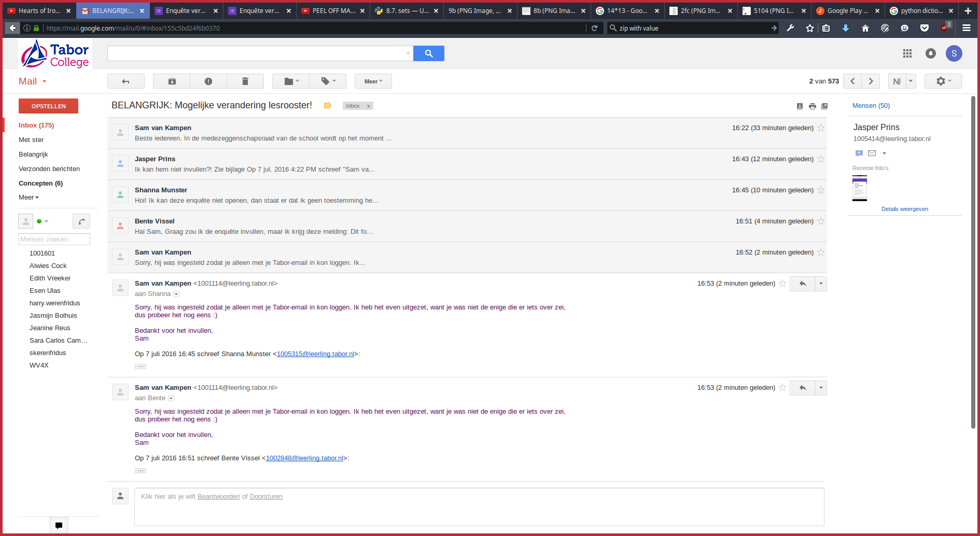
Task: Click the Details weergeven link
Action: pyautogui.click(x=904, y=209)
